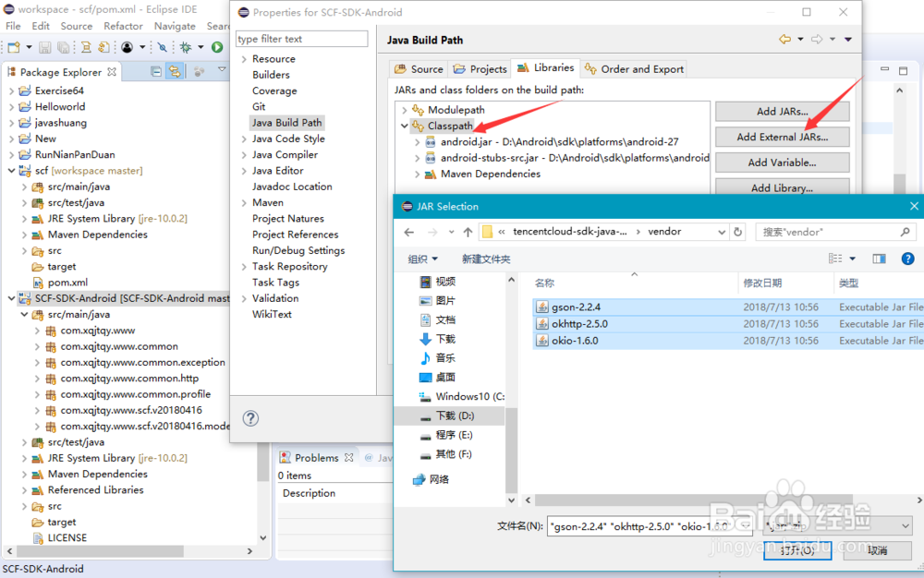Click 新建文件夹 in JAR Selection toolbar
Screen dimensions: 924x578
[486, 259]
